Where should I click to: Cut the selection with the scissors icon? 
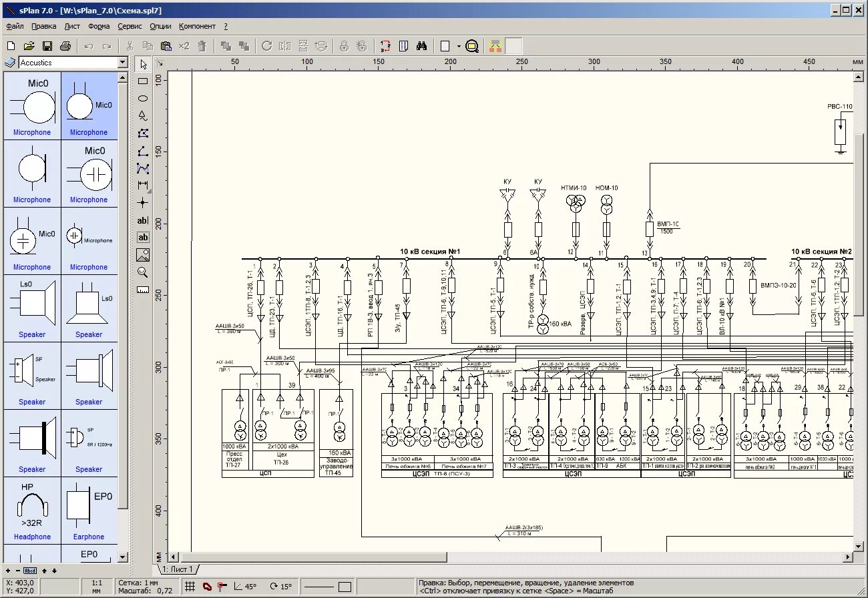click(x=130, y=46)
